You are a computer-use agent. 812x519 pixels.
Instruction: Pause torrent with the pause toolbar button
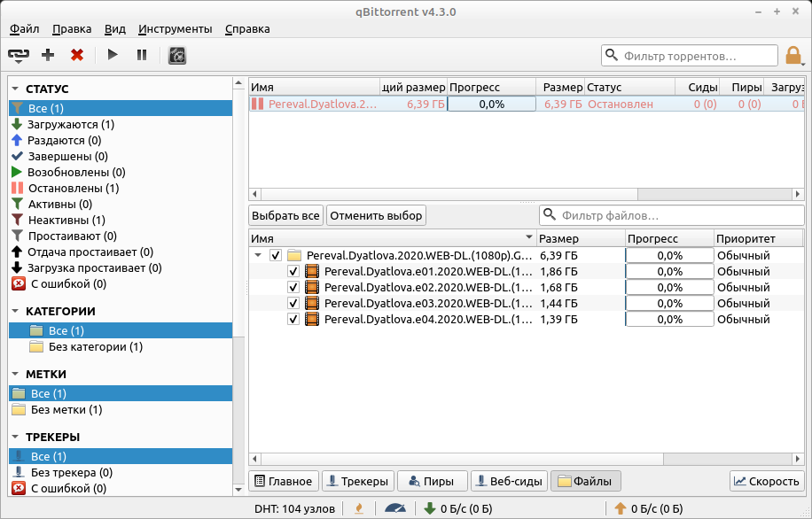pyautogui.click(x=141, y=54)
